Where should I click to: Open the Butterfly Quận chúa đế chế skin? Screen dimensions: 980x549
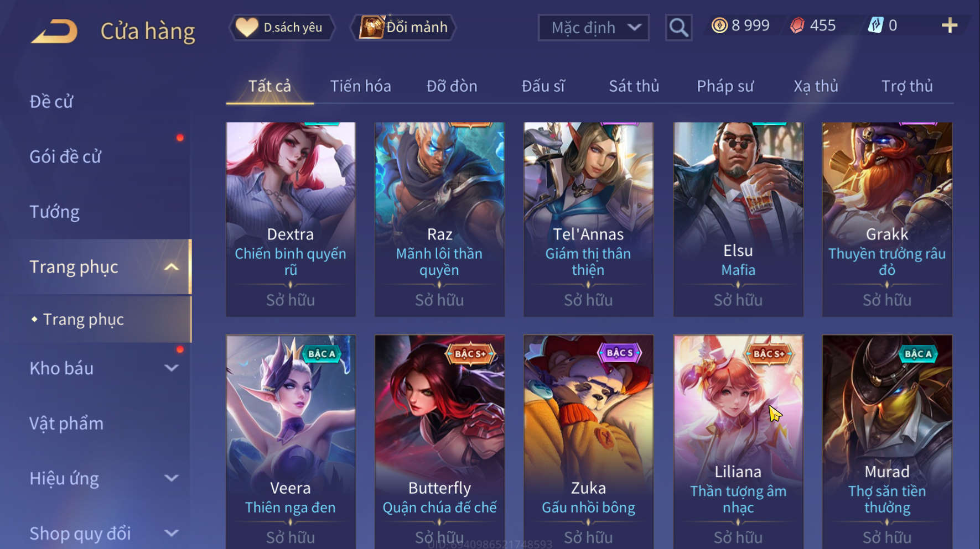tap(440, 442)
